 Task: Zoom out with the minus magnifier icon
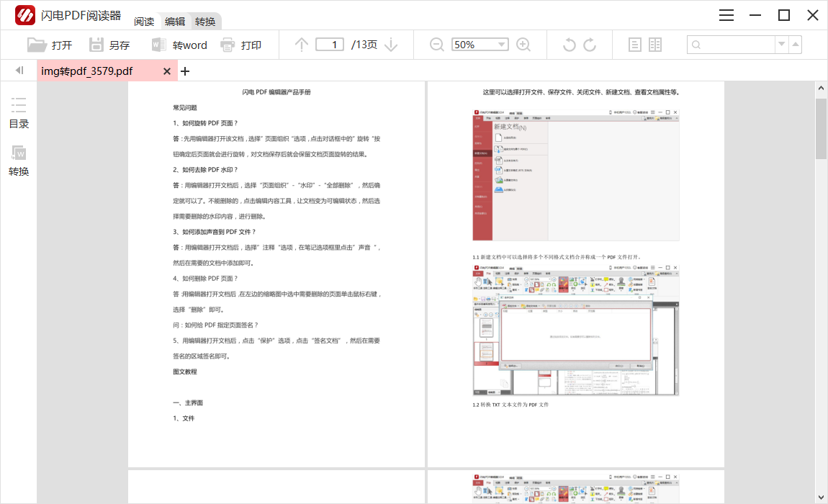point(436,44)
